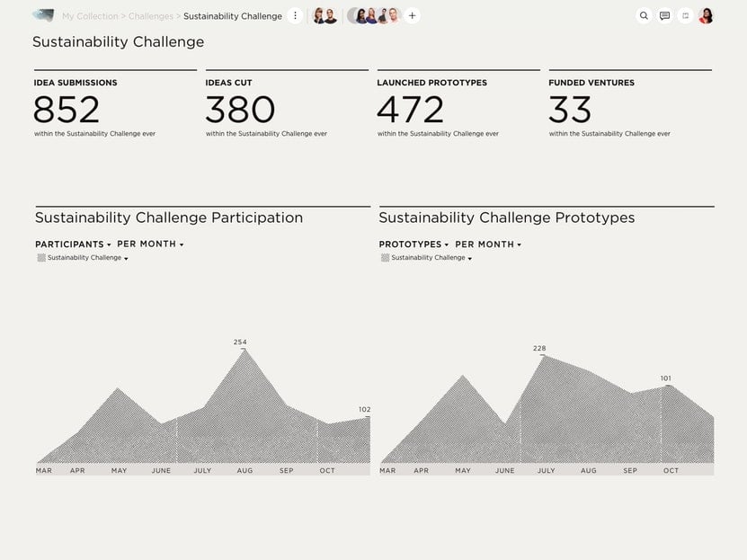Open the PER MONTH dropdown for Prototypes

[488, 244]
